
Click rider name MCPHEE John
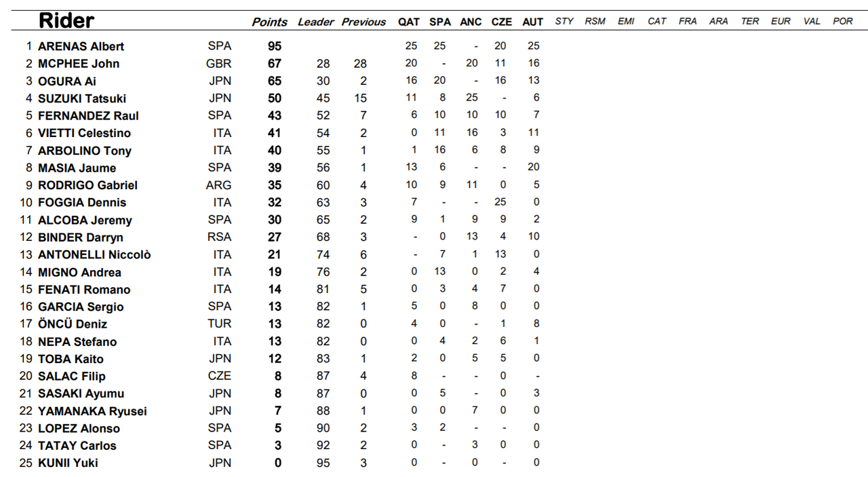click(79, 64)
